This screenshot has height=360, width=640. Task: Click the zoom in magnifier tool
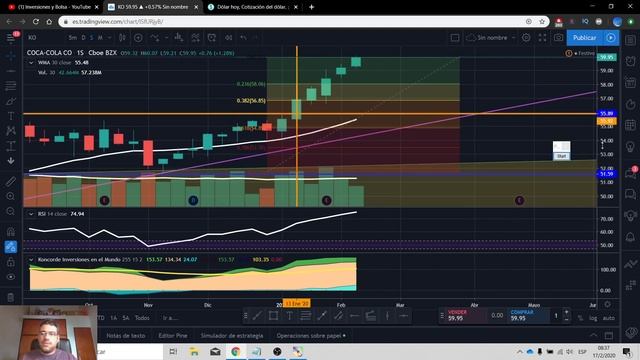[11, 196]
